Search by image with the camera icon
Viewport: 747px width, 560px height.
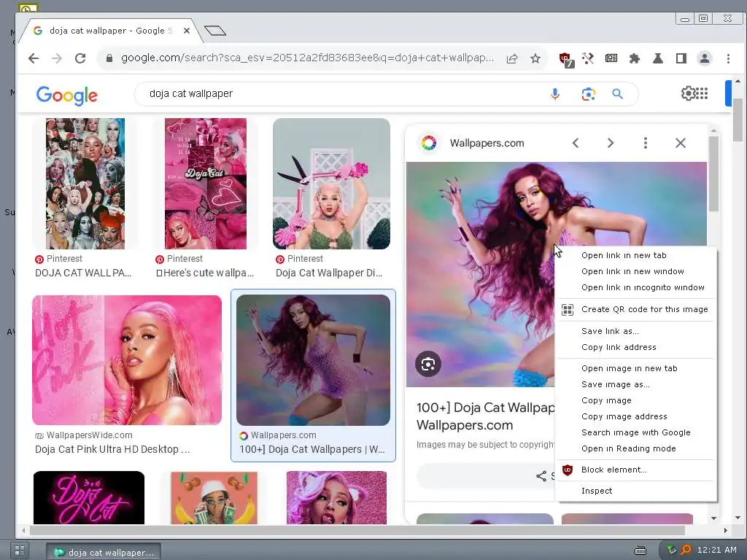(589, 94)
